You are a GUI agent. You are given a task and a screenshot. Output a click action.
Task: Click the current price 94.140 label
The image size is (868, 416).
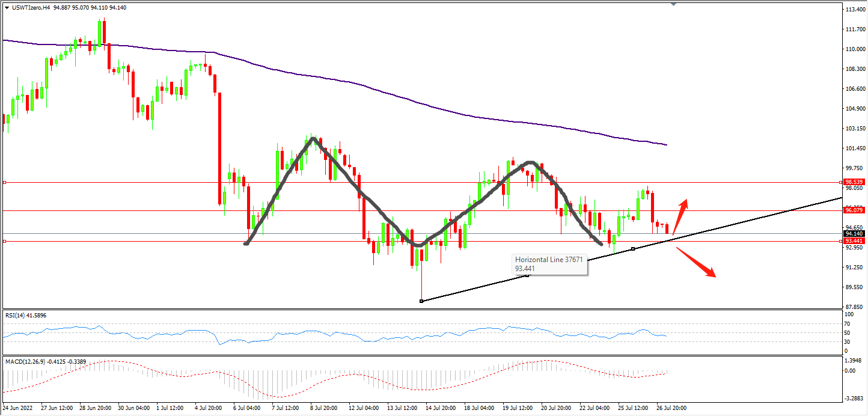point(854,233)
